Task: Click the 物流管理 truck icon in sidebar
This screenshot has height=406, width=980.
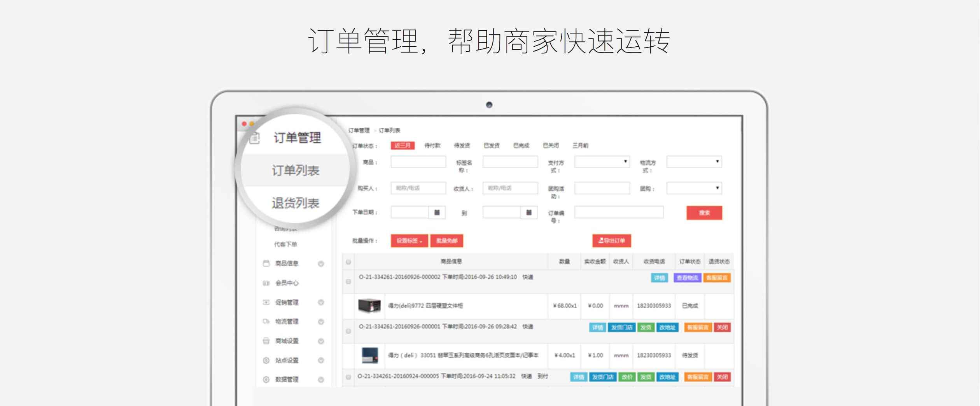Action: click(x=266, y=322)
